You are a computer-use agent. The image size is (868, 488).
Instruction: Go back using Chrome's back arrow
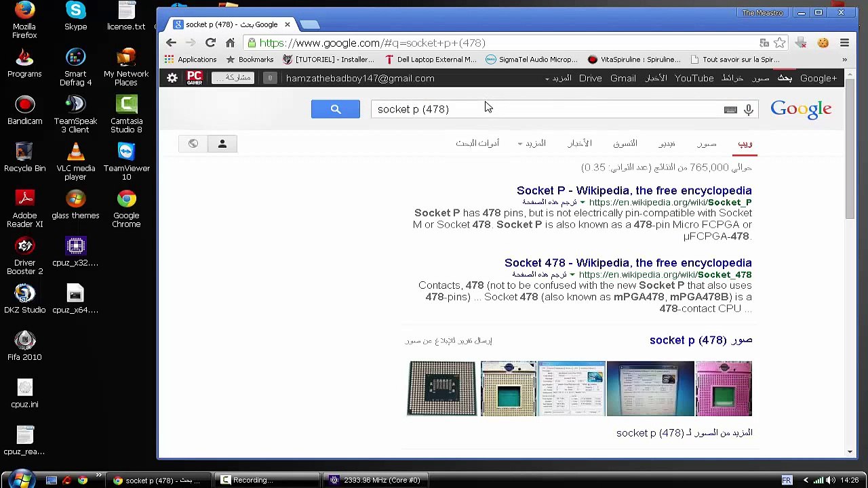click(171, 43)
